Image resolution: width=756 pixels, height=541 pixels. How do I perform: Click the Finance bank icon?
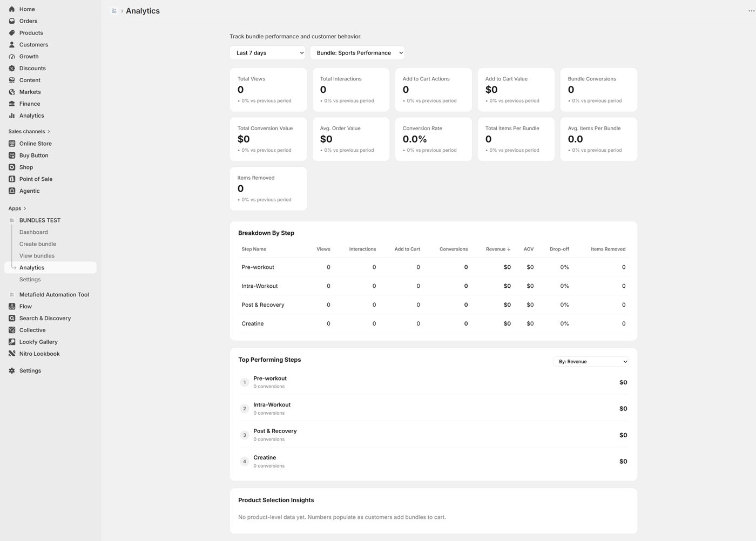(12, 104)
